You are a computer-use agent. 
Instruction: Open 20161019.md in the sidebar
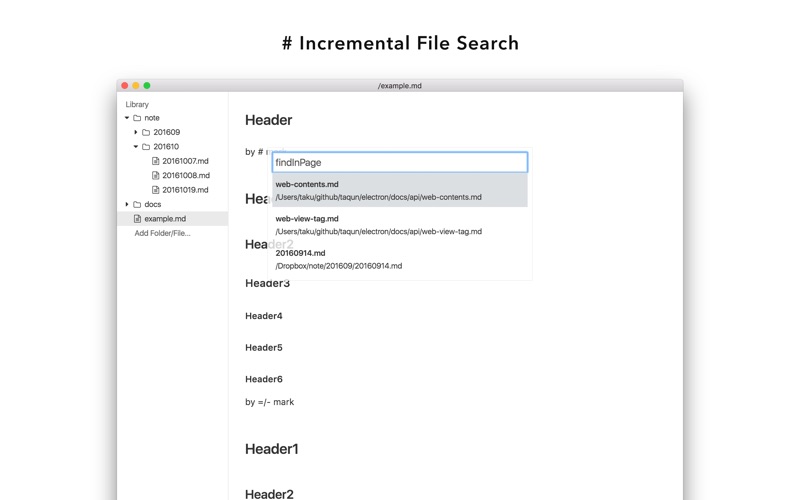pos(185,190)
